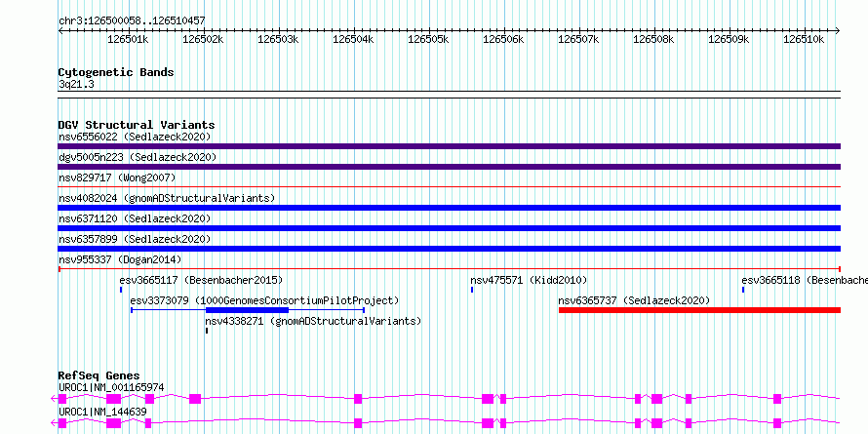Click the esv3373079 1000GenomesConsortiumPilotProject label
Screen dimensions: 868x434
pyautogui.click(x=264, y=300)
